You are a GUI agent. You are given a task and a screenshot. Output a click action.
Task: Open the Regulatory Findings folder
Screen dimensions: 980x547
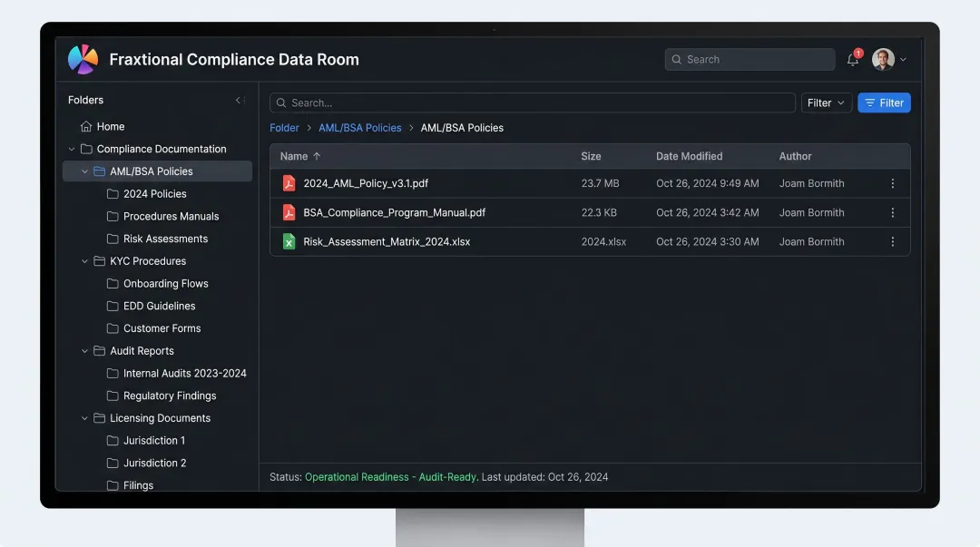click(170, 396)
